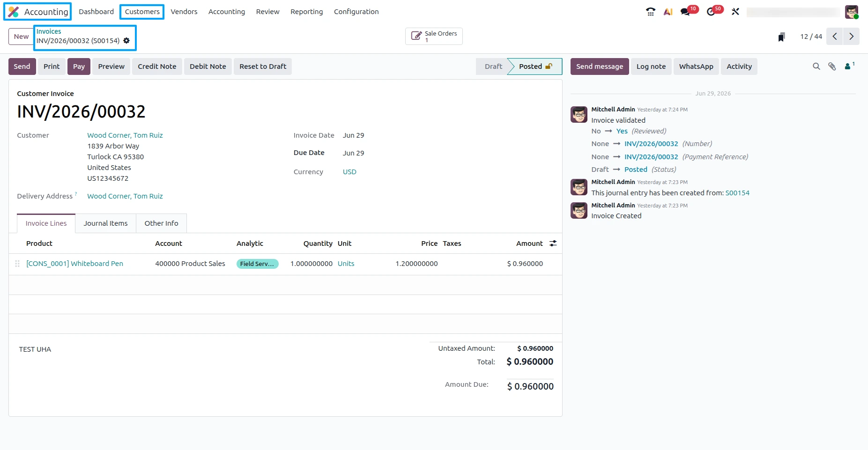Screen dimensions: 868x450
Task: Search messages in the chatter
Action: tap(816, 66)
